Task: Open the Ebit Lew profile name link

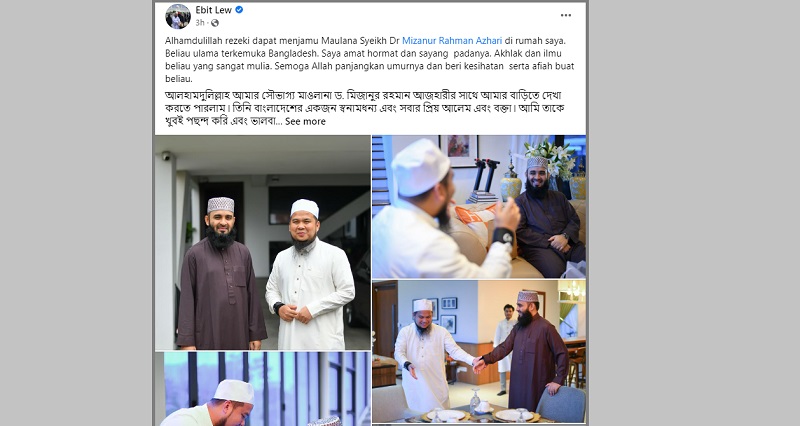Action: 213,10
